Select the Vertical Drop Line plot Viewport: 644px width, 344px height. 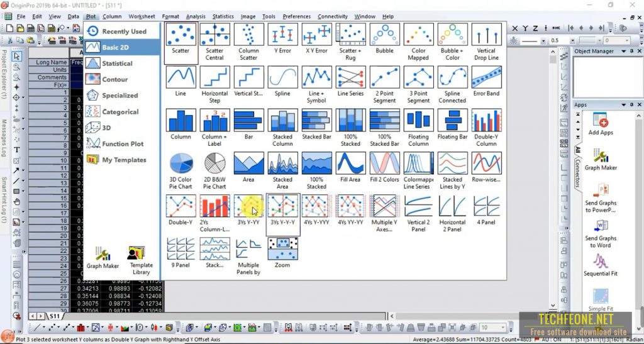[x=486, y=41]
